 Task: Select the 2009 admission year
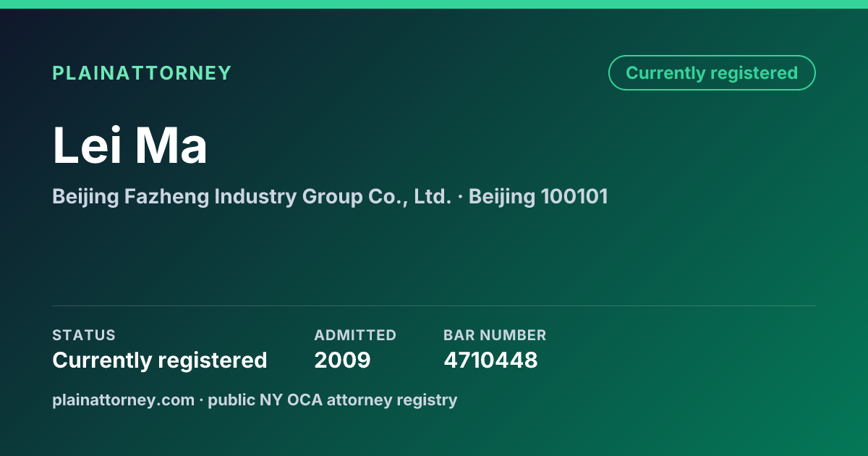coord(342,360)
